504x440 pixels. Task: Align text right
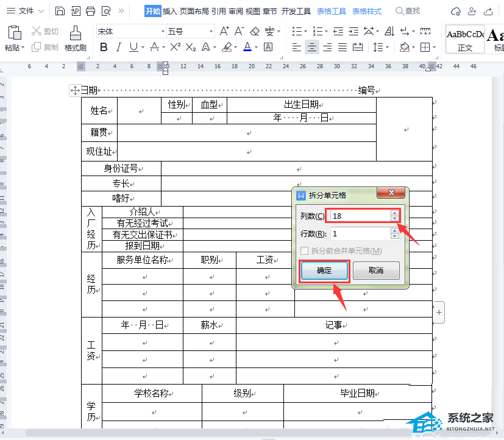[327, 48]
